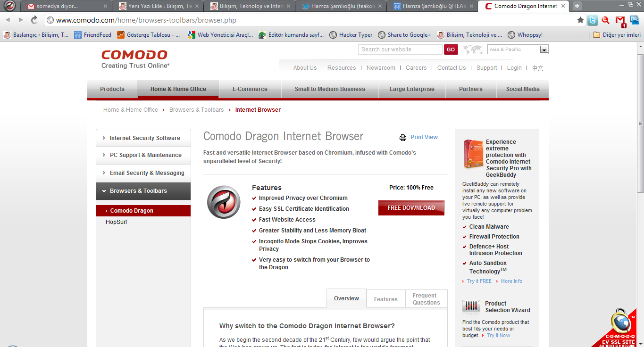This screenshot has height=347, width=644.
Task: Select HopSurf in the sidebar
Action: (117, 222)
